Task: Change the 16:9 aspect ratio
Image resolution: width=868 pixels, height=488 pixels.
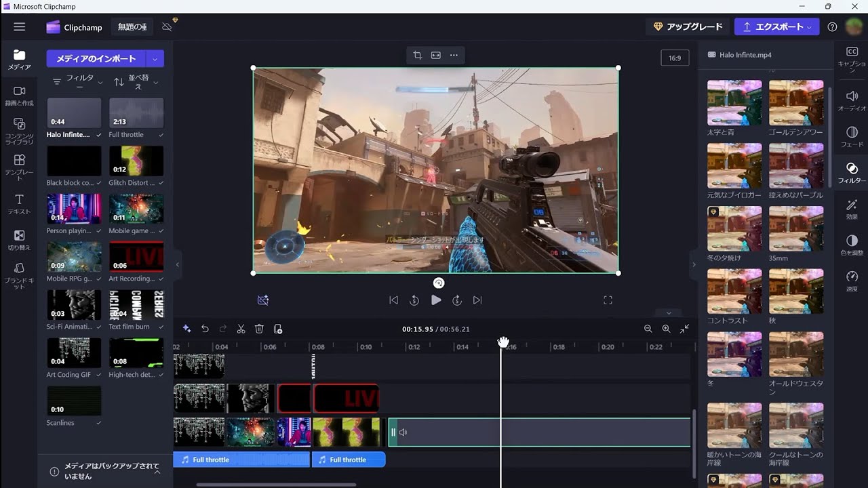Action: 675,58
